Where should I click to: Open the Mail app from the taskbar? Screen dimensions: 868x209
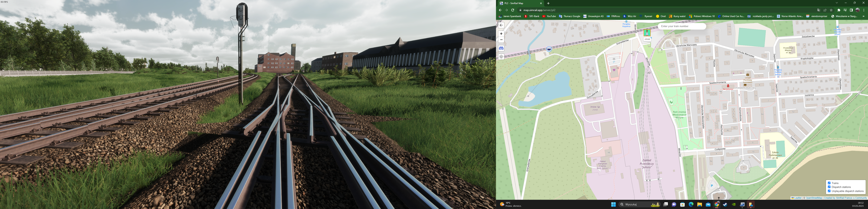(708, 204)
